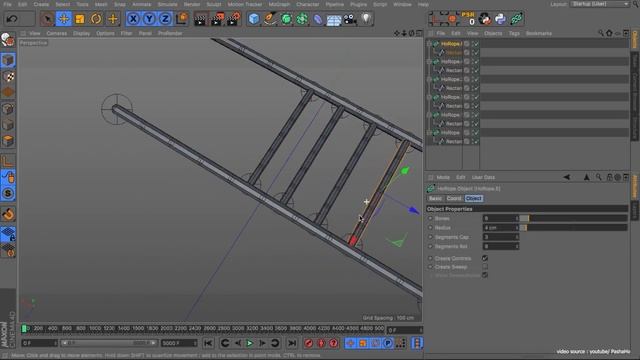640x360 pixels.
Task: Toggle Create Sweep checkbox
Action: [x=485, y=267]
